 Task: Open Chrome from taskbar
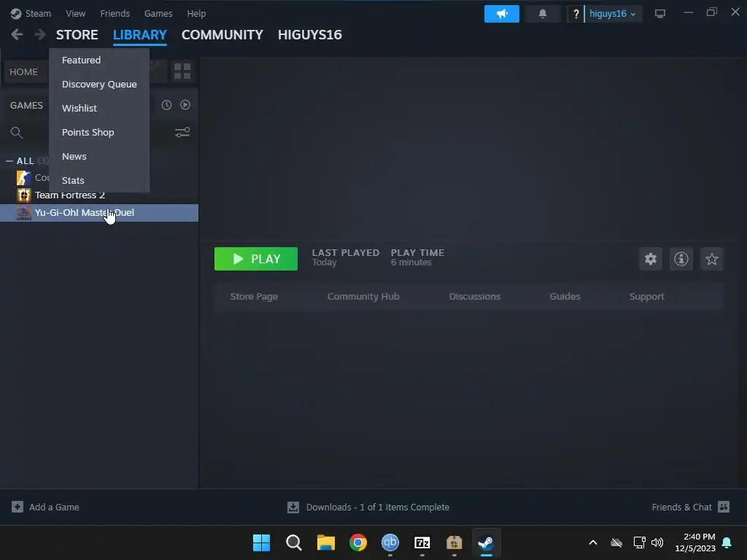pyautogui.click(x=357, y=542)
